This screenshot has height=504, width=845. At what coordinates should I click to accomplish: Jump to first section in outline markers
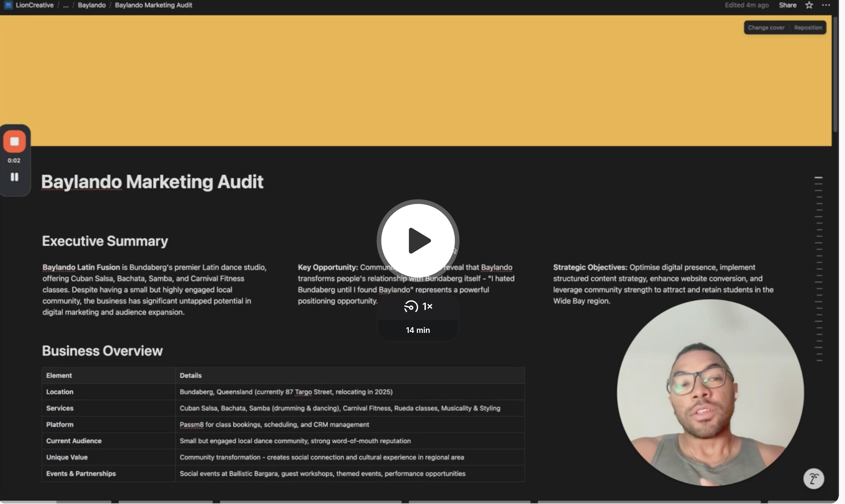point(818,178)
